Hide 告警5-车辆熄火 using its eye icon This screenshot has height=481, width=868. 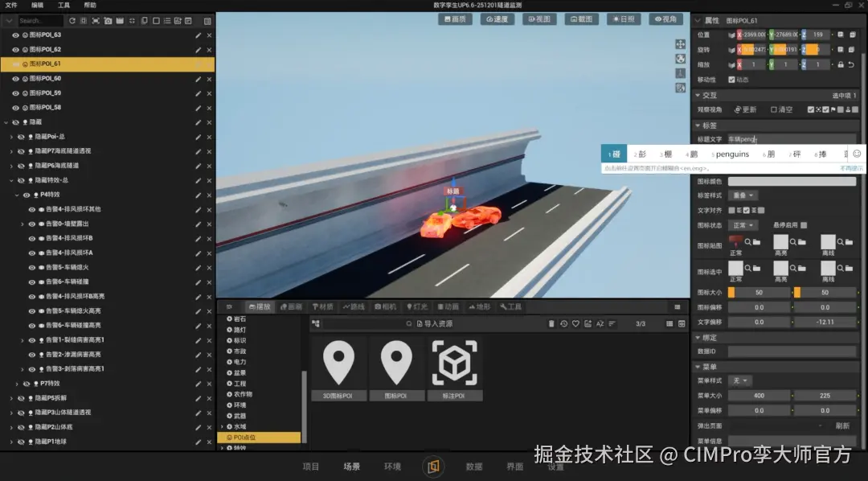(32, 268)
